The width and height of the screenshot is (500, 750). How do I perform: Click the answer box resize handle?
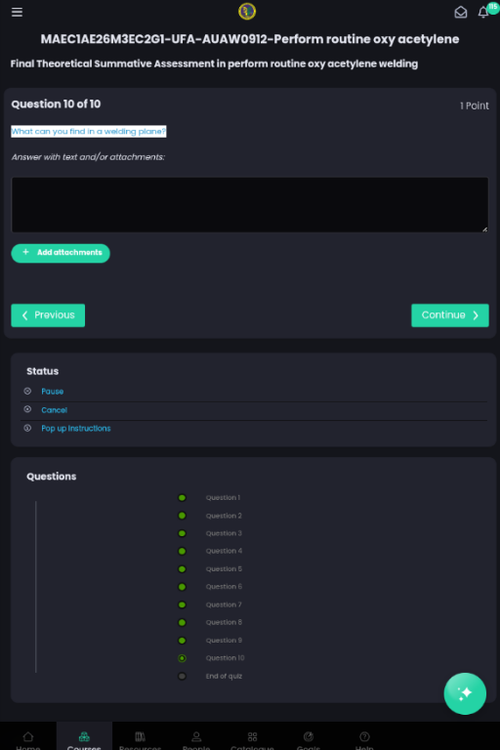tap(485, 229)
